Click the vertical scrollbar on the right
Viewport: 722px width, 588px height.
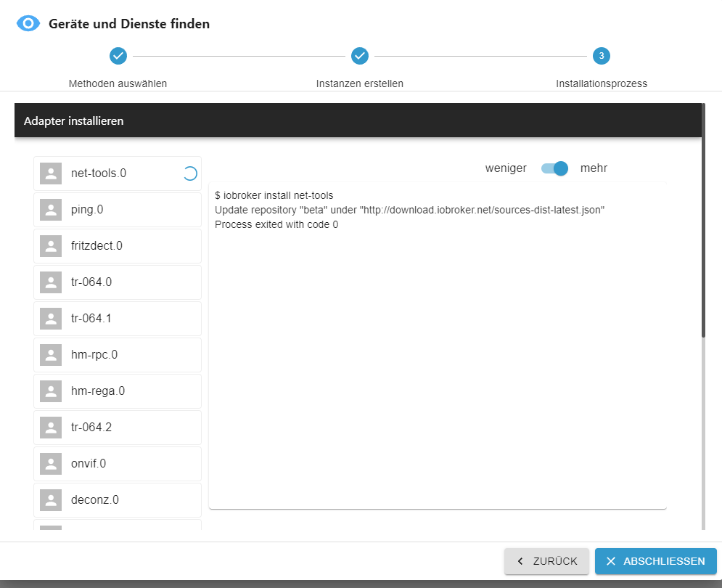coord(702,218)
